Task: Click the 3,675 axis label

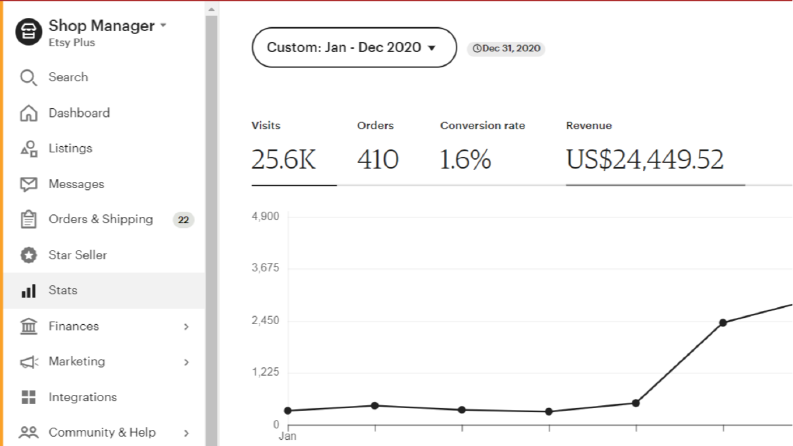Action: click(266, 268)
